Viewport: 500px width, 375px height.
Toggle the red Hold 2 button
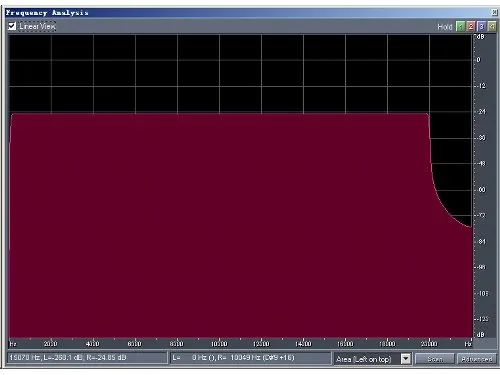tap(471, 26)
